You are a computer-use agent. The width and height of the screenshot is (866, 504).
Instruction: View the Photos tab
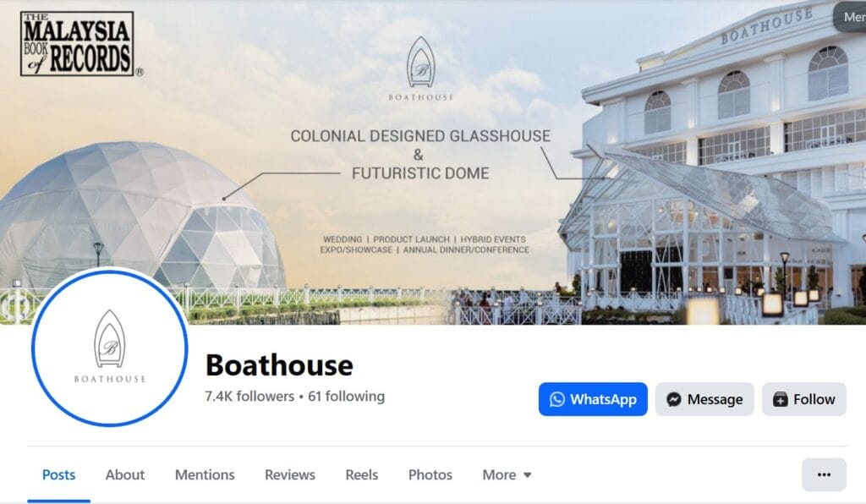pos(430,474)
